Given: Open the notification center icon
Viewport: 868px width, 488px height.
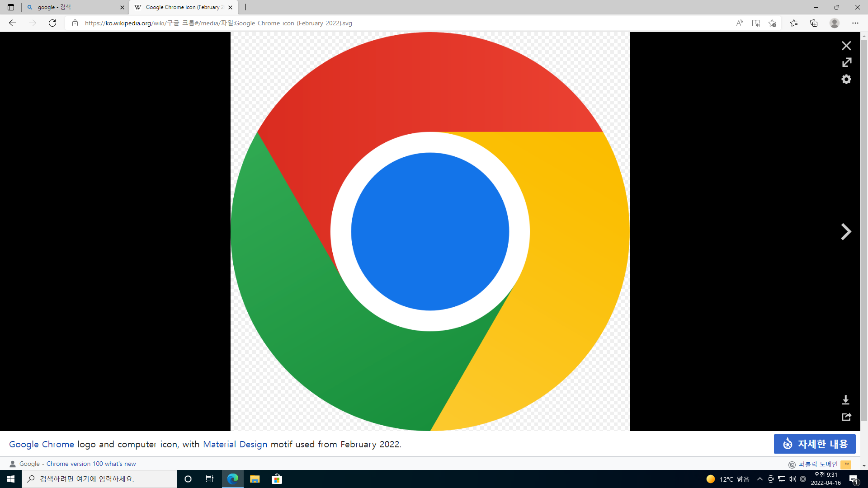Looking at the screenshot, I should (854, 479).
